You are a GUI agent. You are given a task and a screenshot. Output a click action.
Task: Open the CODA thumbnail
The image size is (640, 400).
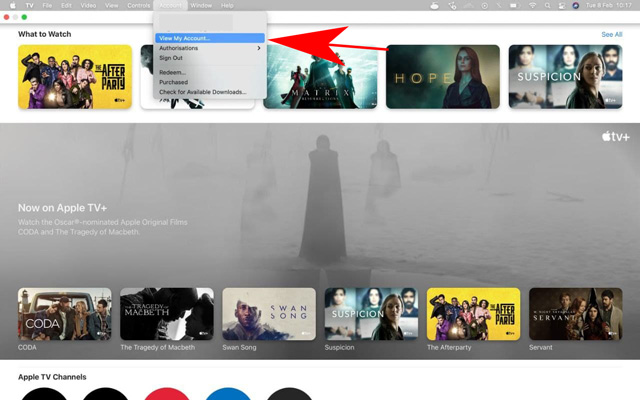tap(64, 314)
